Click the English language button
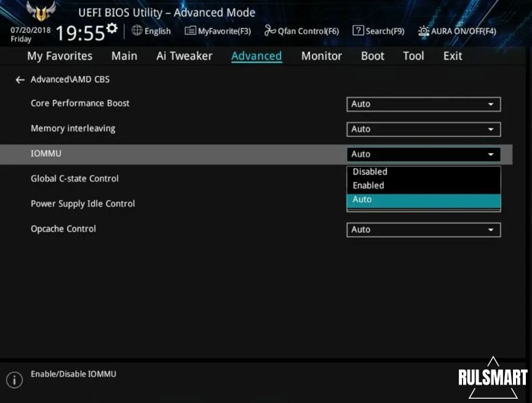 [x=157, y=31]
